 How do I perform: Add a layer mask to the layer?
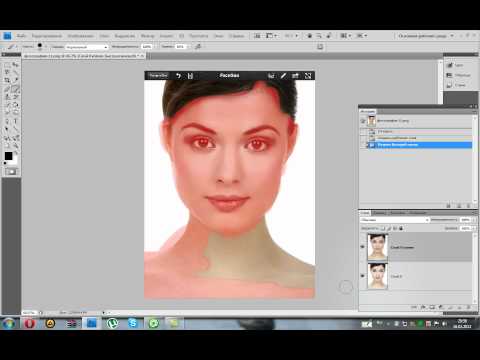pyautogui.click(x=432, y=307)
